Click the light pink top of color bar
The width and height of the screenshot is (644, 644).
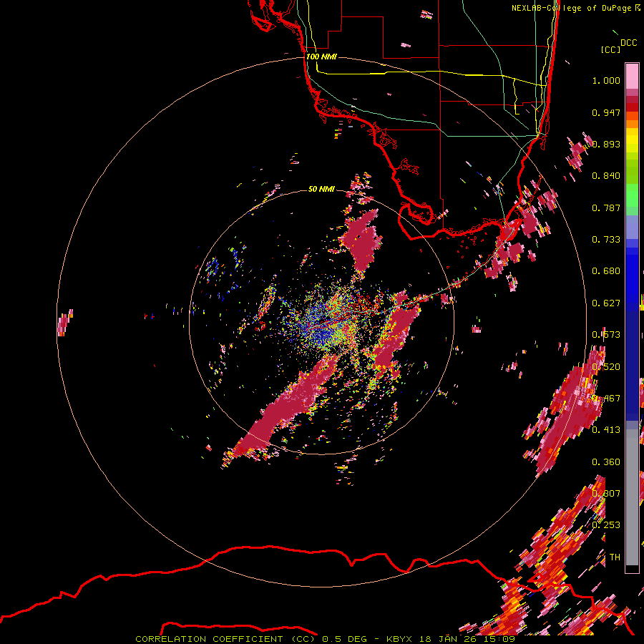(x=632, y=77)
